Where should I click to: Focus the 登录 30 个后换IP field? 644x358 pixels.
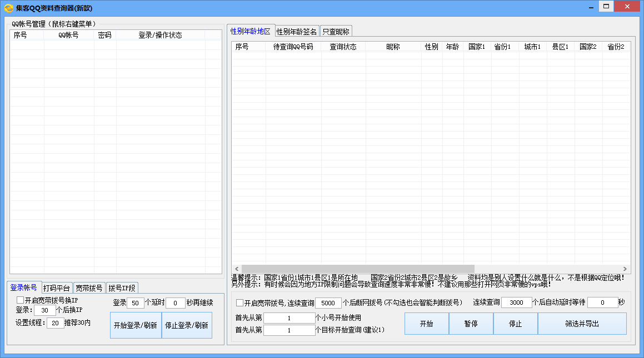click(45, 310)
